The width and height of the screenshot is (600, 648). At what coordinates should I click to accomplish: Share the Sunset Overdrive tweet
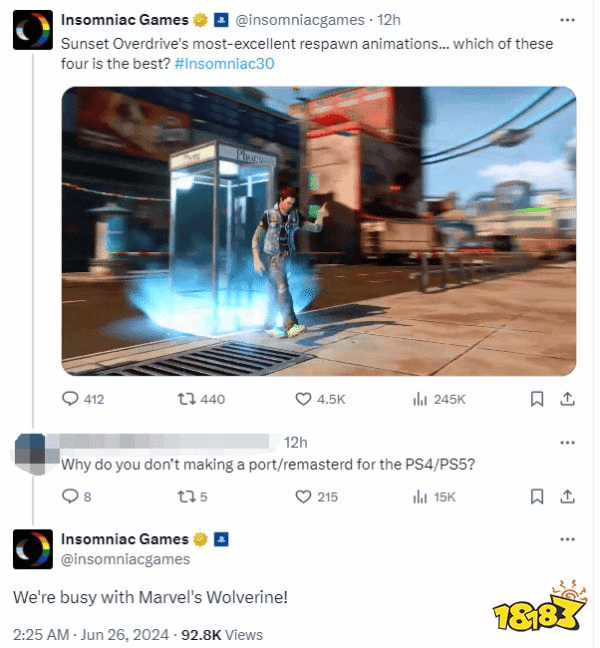[567, 399]
